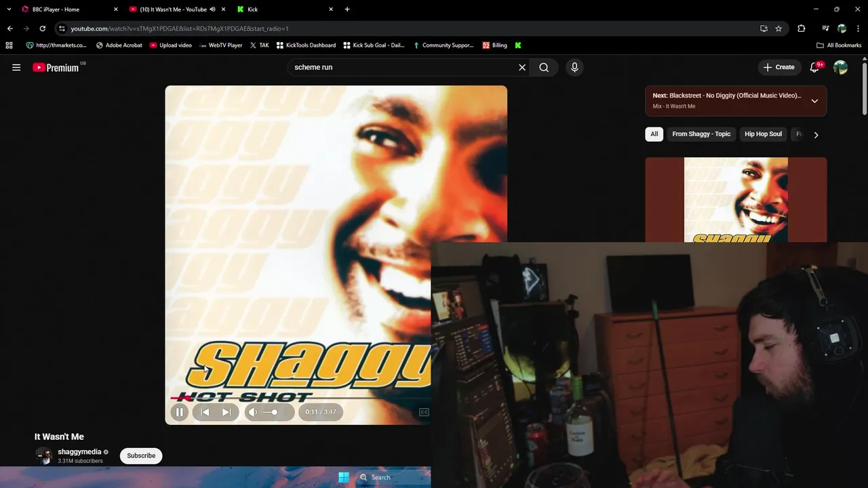Select the 'All' filter chip
This screenshot has width=868, height=488.
pos(654,134)
